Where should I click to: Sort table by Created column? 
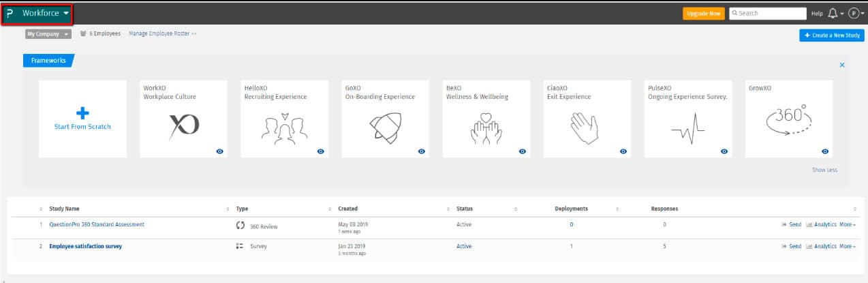(347, 209)
